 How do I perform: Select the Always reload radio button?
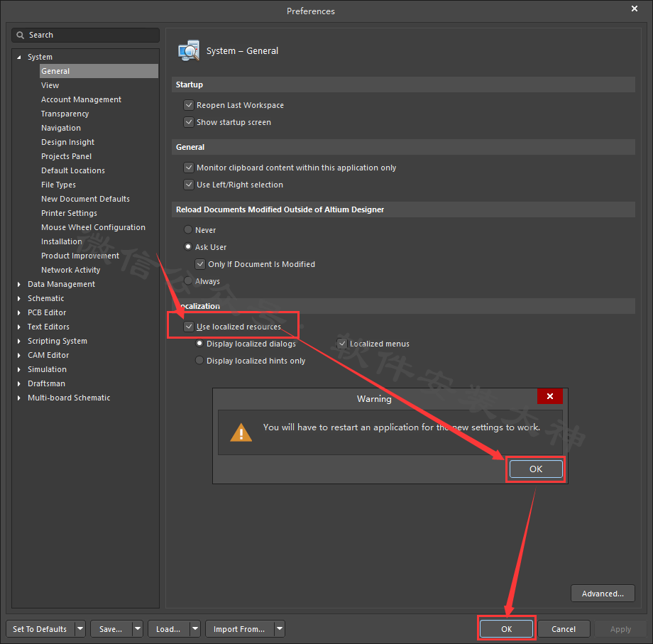click(188, 281)
